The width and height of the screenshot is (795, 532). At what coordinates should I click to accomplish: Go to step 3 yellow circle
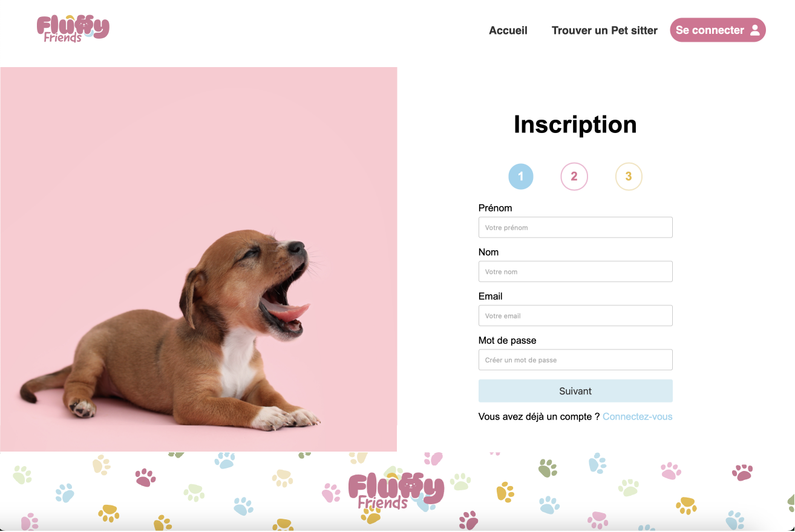[629, 177]
